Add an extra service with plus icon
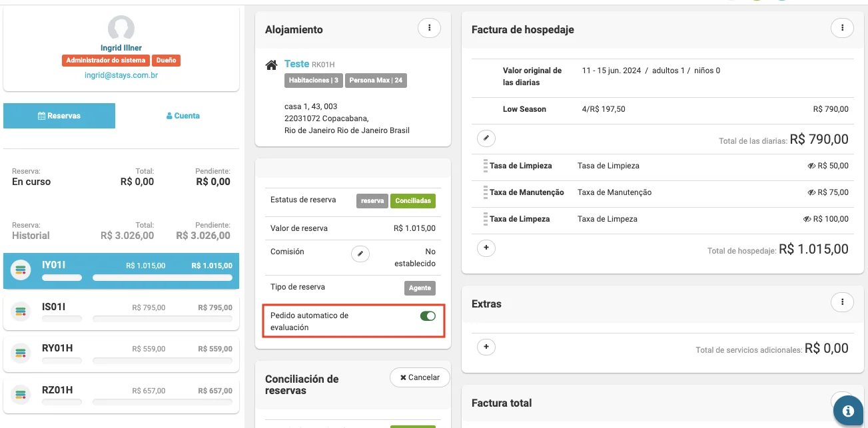Screen dimensions: 868x428 tap(486, 347)
